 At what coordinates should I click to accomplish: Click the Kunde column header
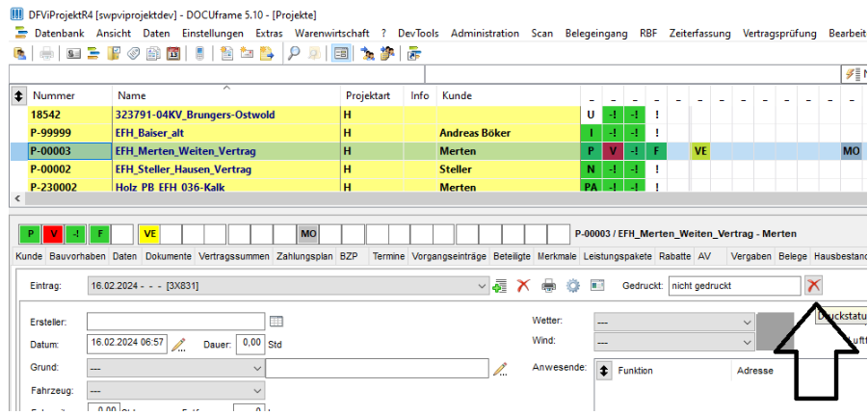[508, 95]
